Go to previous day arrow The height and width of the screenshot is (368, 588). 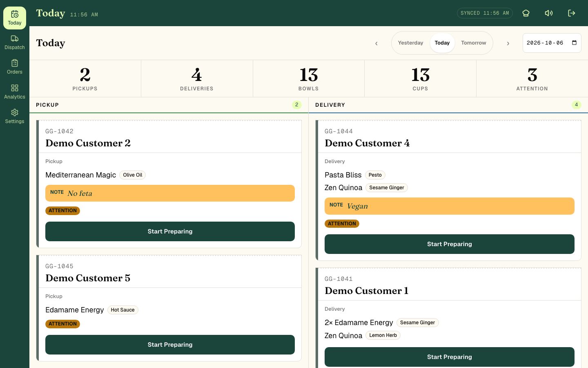[x=376, y=43]
